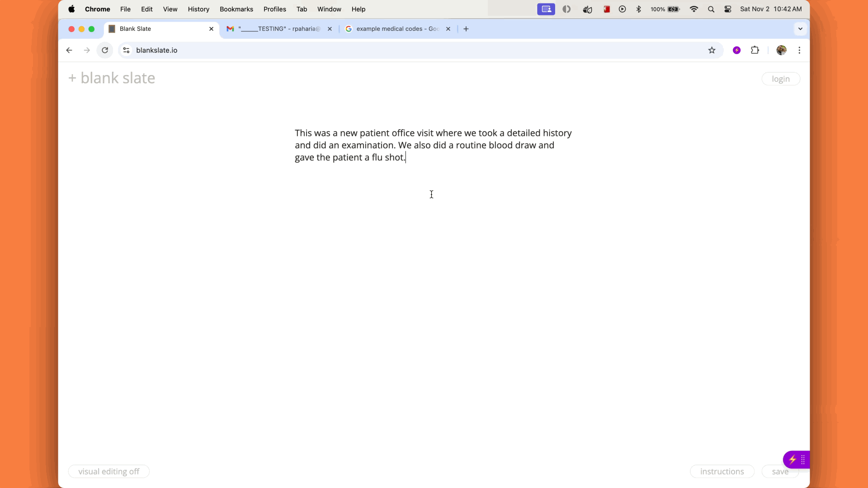The height and width of the screenshot is (488, 868).
Task: Expand the Window menu in Chrome menu bar
Action: (x=329, y=9)
